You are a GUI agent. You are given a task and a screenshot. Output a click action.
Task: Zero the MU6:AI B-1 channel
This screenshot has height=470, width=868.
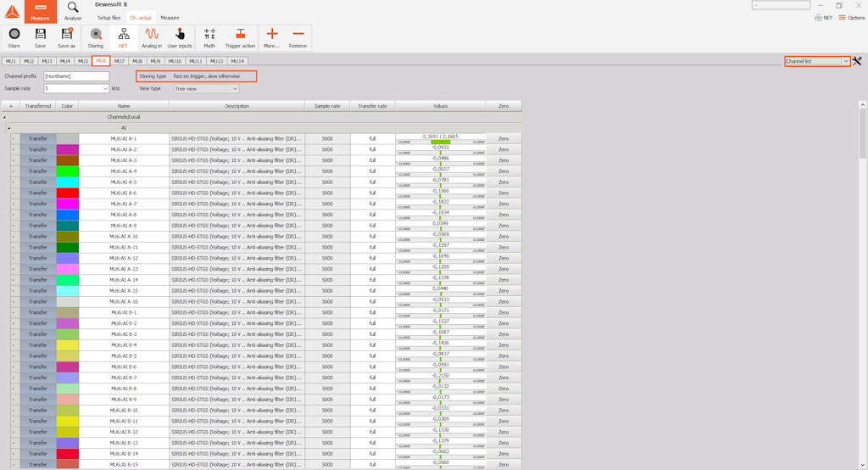click(x=504, y=312)
